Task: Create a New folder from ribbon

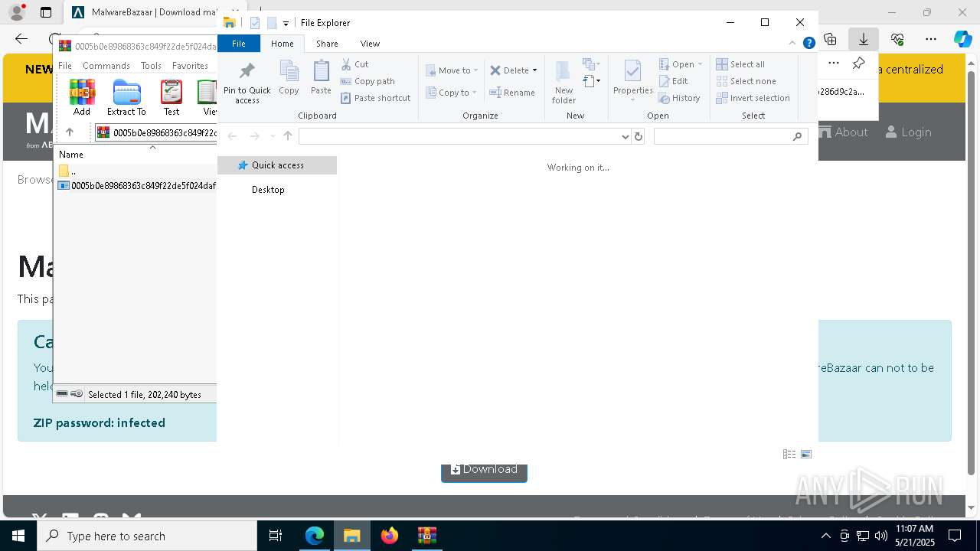Action: 563,82
